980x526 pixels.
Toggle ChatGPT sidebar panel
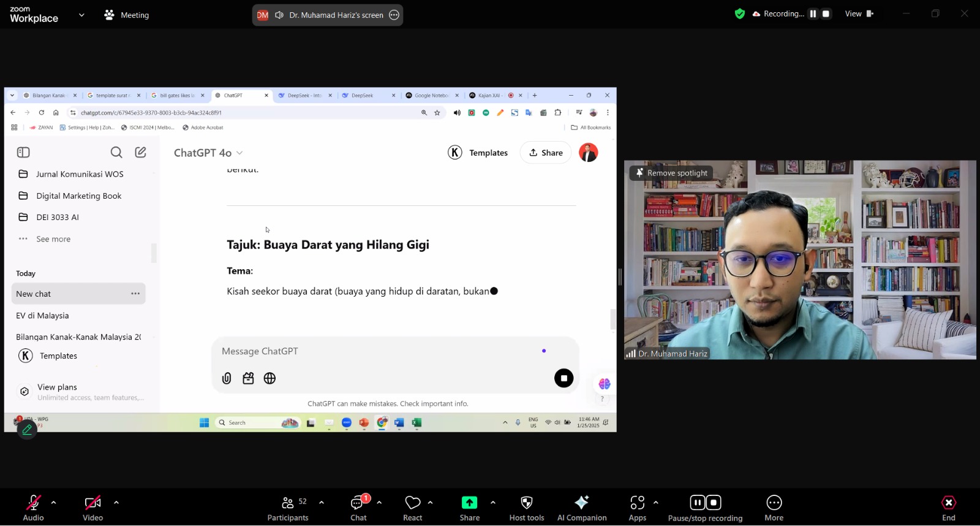23,152
